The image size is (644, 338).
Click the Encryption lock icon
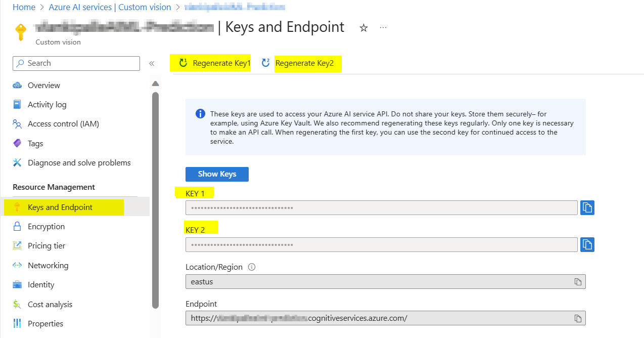[17, 227]
